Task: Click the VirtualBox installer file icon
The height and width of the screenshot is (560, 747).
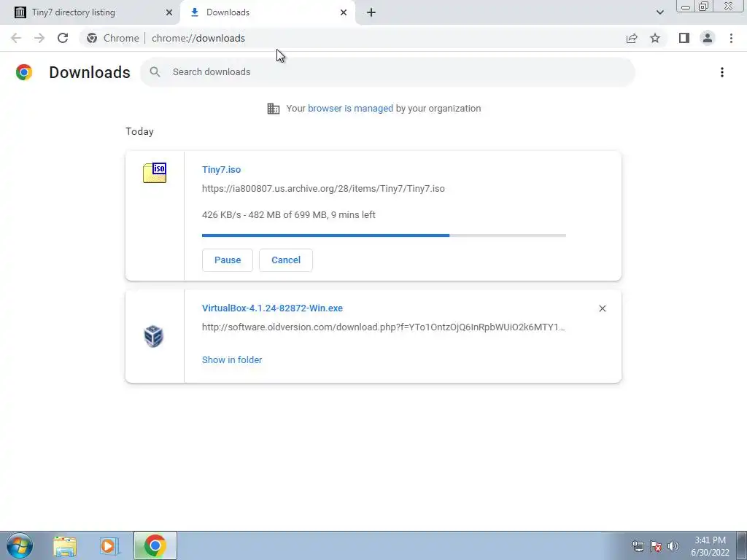Action: [153, 336]
